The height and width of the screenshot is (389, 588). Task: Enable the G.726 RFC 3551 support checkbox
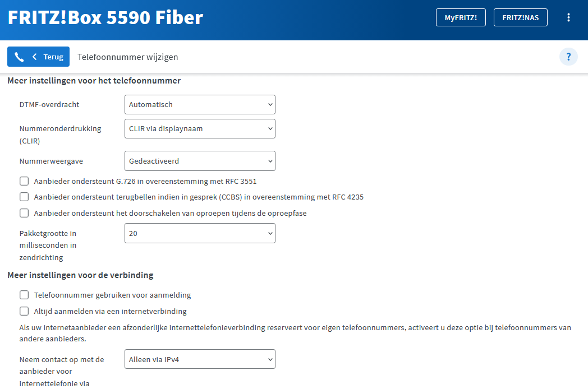click(24, 182)
